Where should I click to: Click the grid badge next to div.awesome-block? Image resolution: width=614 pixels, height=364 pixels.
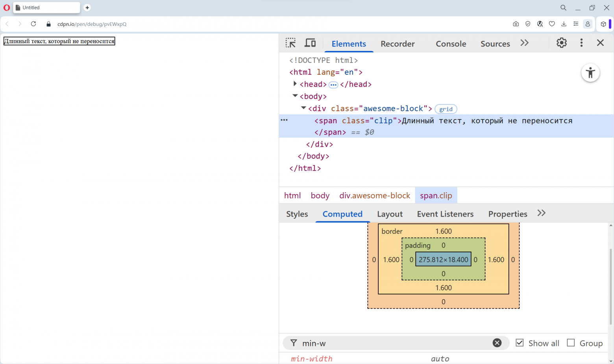point(446,109)
